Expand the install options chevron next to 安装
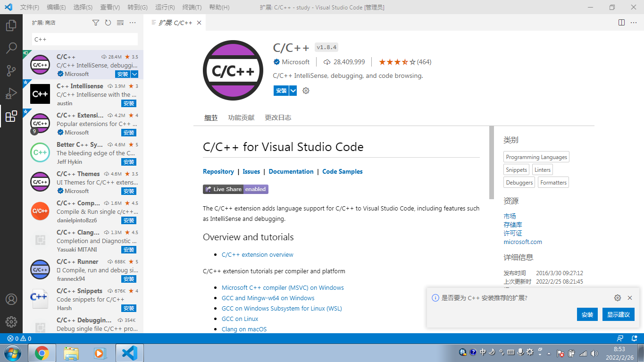Screen dimensions: 644x362 (293, 90)
